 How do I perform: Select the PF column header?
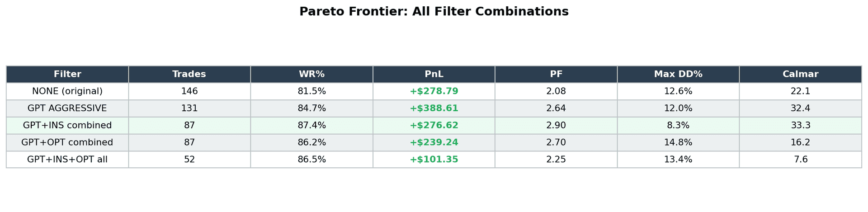556,74
